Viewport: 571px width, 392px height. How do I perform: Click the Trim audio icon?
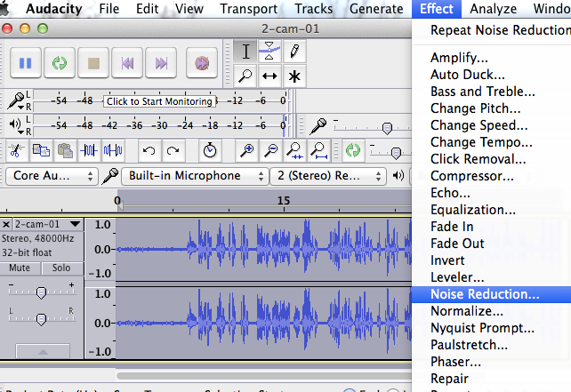[x=89, y=150]
